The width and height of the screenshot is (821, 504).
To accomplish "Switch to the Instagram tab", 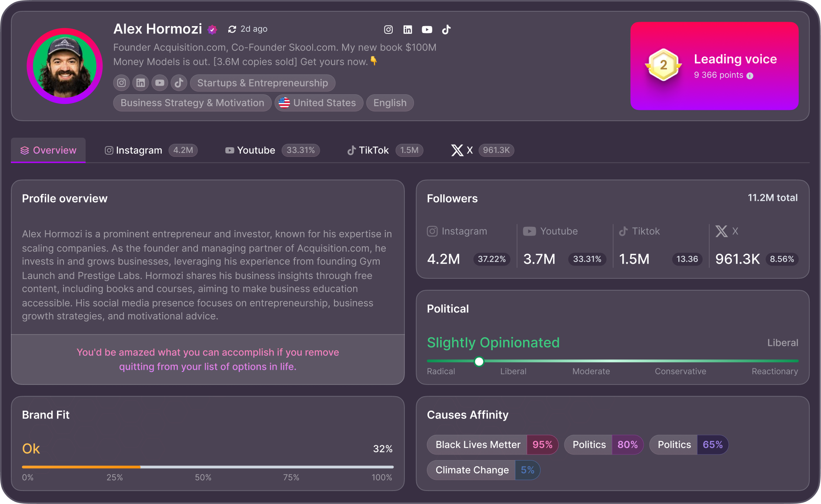I will (151, 150).
